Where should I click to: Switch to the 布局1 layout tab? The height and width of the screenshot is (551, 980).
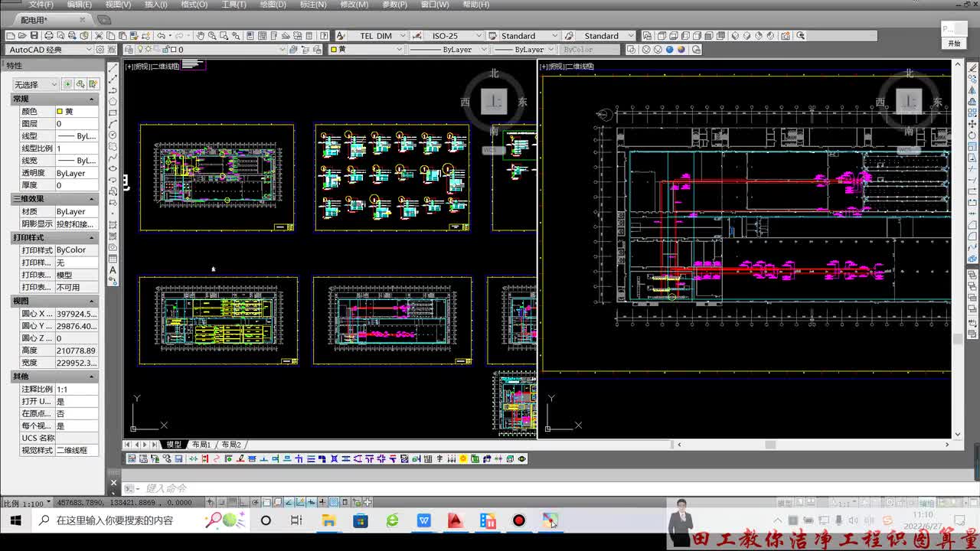coord(201,445)
